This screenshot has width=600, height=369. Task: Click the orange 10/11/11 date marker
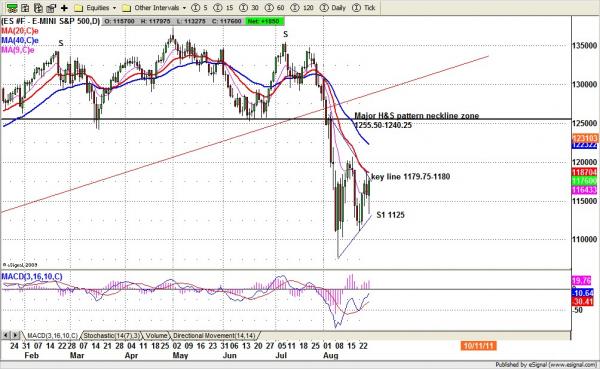click(479, 346)
